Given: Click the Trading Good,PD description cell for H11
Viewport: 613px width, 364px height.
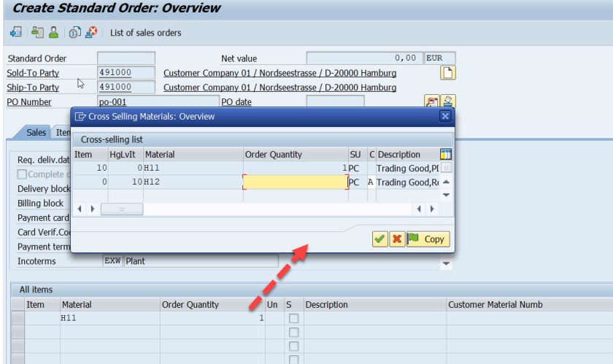Looking at the screenshot, I should [x=407, y=169].
